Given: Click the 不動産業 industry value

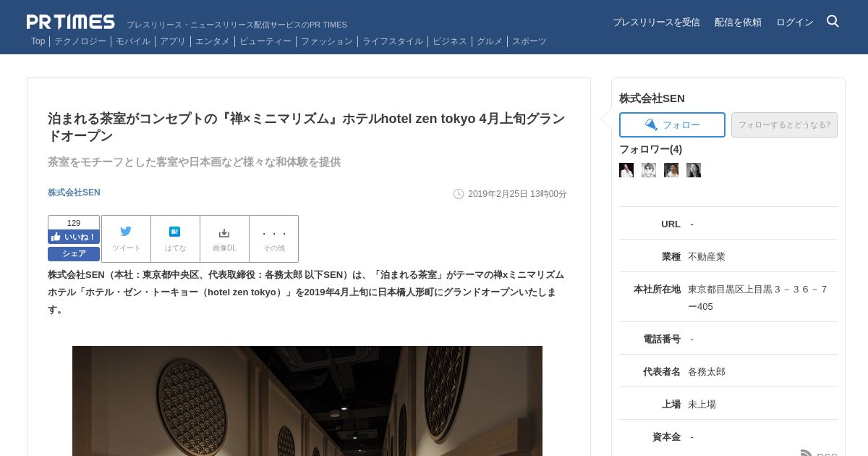Looking at the screenshot, I should tap(707, 256).
